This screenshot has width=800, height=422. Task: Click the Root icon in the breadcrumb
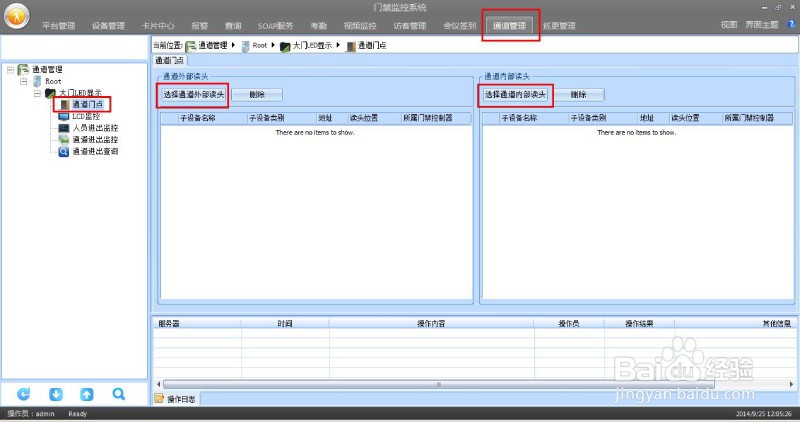point(245,46)
